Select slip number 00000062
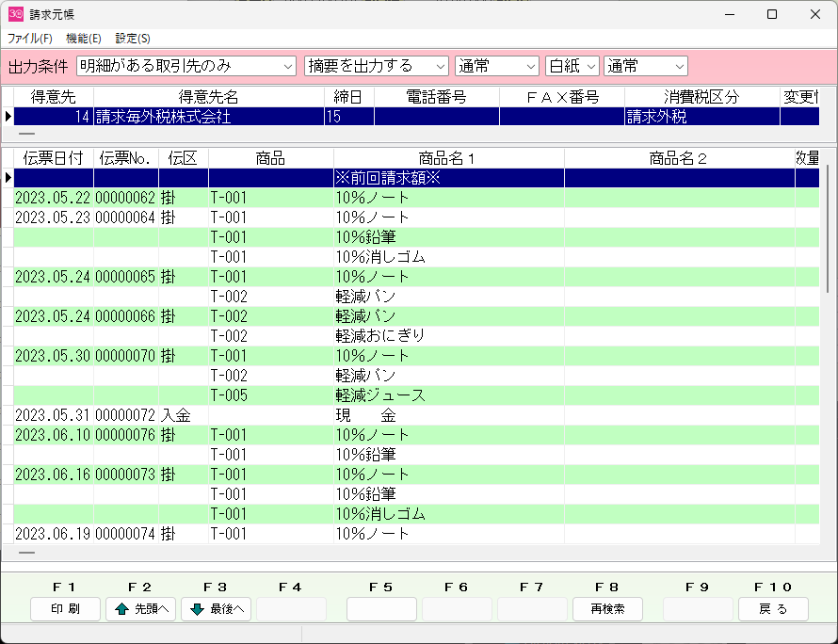838x644 pixels. pos(125,198)
